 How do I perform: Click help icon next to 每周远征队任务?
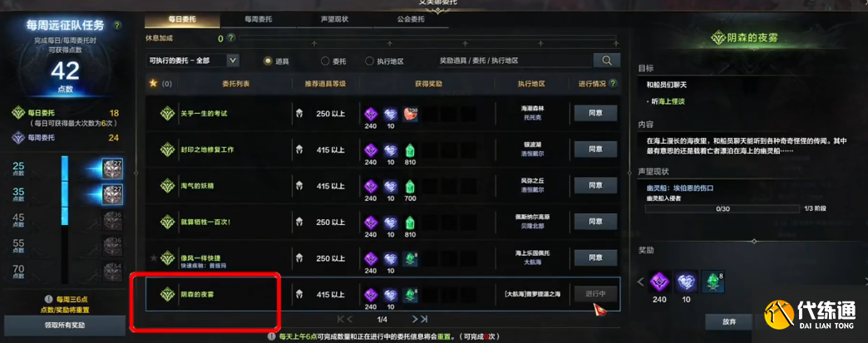point(116,26)
